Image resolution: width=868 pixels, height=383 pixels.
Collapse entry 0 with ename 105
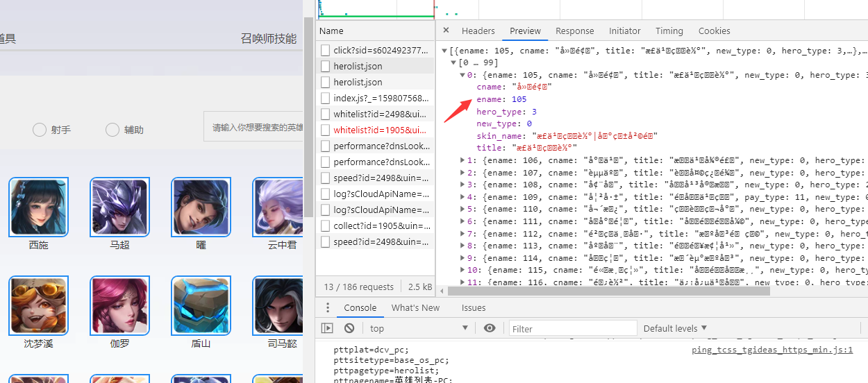[x=462, y=75]
